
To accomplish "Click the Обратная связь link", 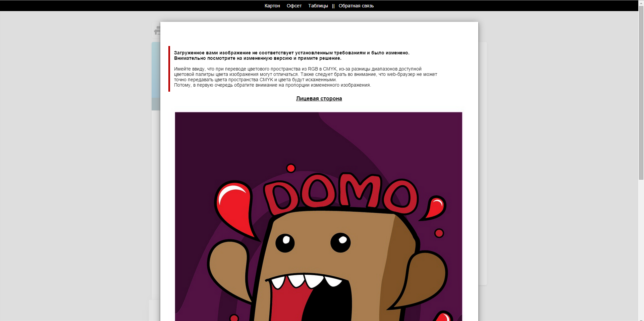I will [356, 6].
